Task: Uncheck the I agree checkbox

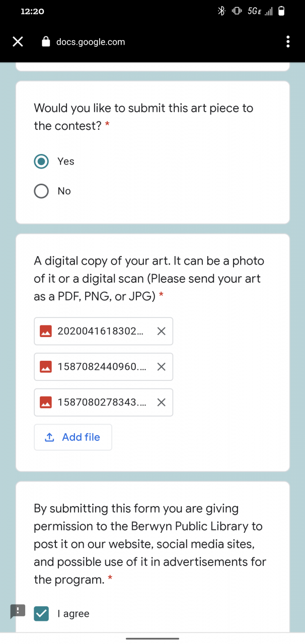Action: (41, 613)
